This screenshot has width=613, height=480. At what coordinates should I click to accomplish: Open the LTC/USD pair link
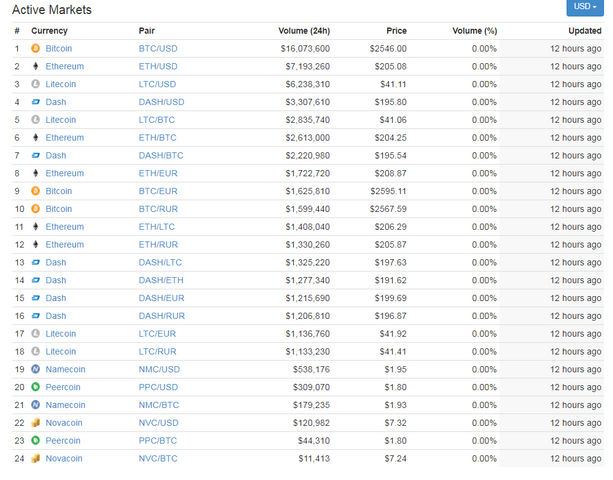coord(157,84)
